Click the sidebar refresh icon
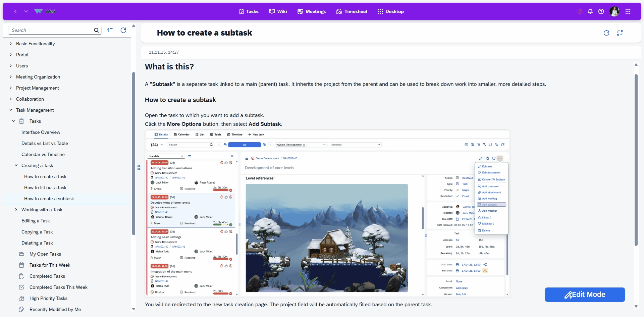The height and width of the screenshot is (317, 644). pyautogui.click(x=123, y=30)
